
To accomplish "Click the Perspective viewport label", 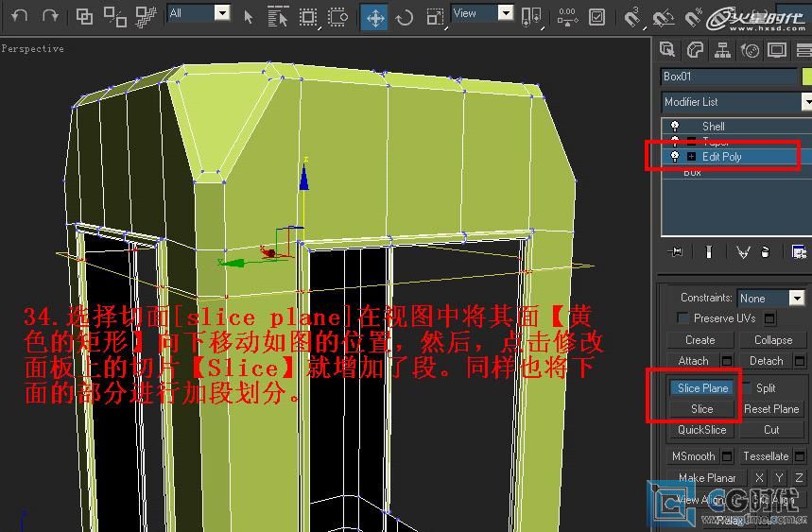I will tap(33, 48).
